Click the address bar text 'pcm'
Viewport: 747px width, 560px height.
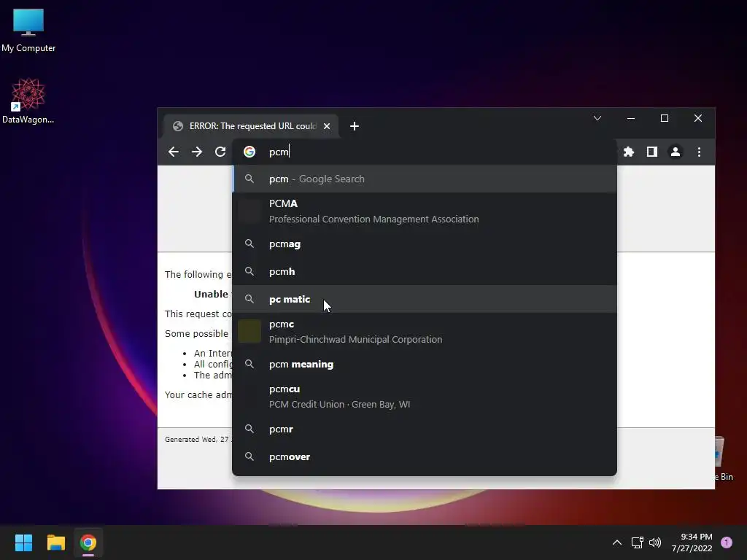coord(279,152)
